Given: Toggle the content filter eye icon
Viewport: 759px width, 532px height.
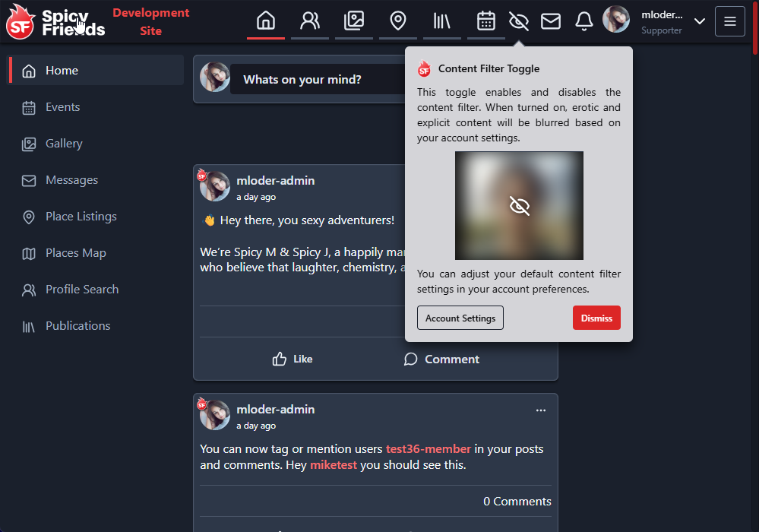Looking at the screenshot, I should (519, 21).
